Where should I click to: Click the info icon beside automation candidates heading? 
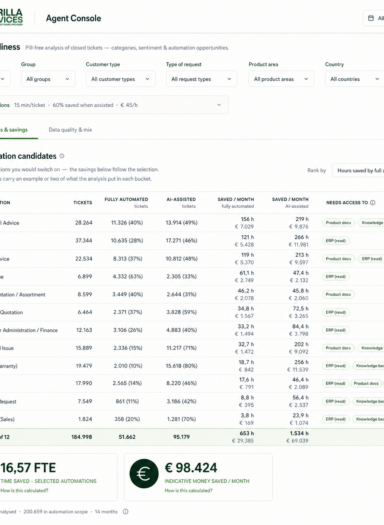(x=62, y=156)
